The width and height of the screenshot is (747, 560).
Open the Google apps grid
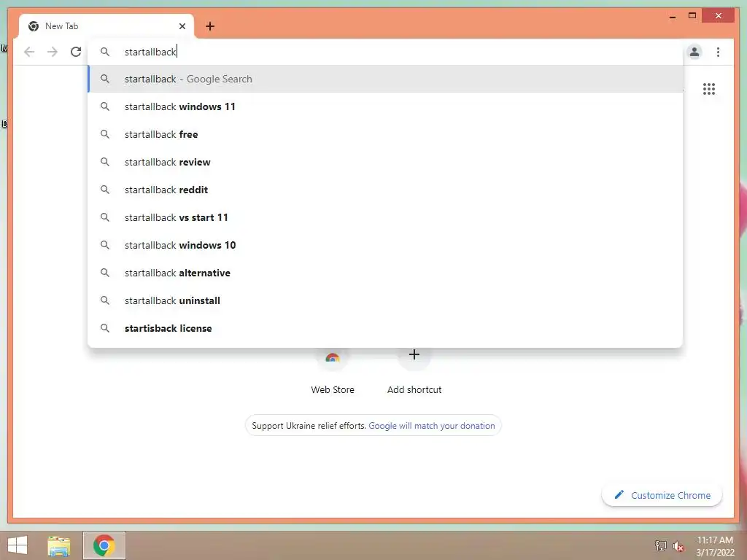(x=709, y=89)
